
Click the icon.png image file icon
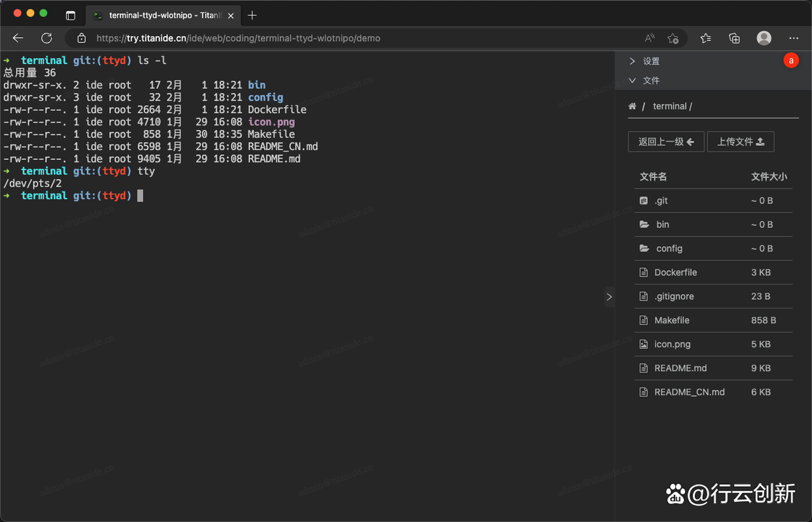click(643, 344)
